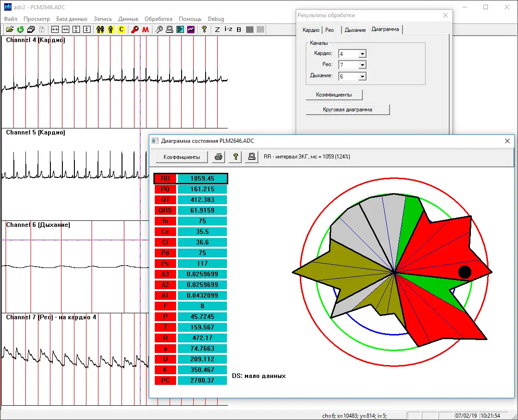The image size is (518, 420).
Task: Click the help question mark in diagram window
Action: pos(235,157)
